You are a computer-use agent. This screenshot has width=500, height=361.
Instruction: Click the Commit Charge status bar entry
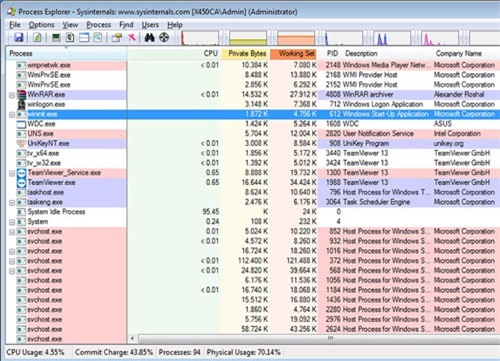click(x=114, y=352)
